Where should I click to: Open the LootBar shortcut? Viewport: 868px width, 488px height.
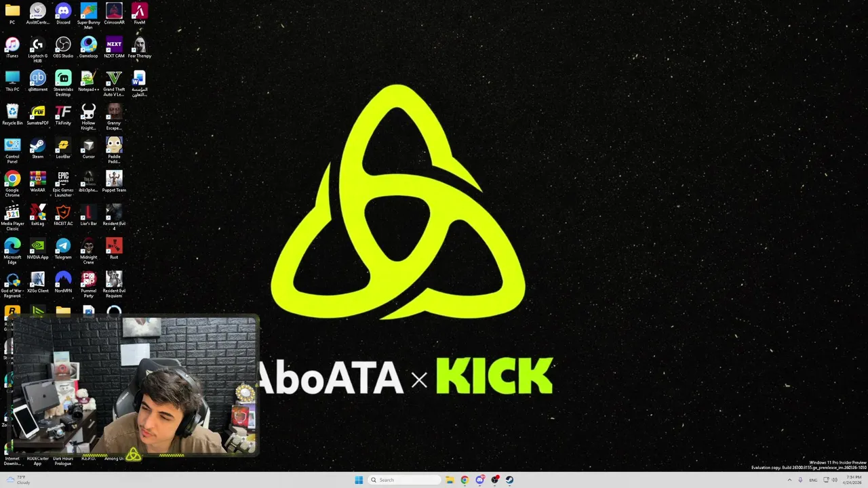(63, 148)
